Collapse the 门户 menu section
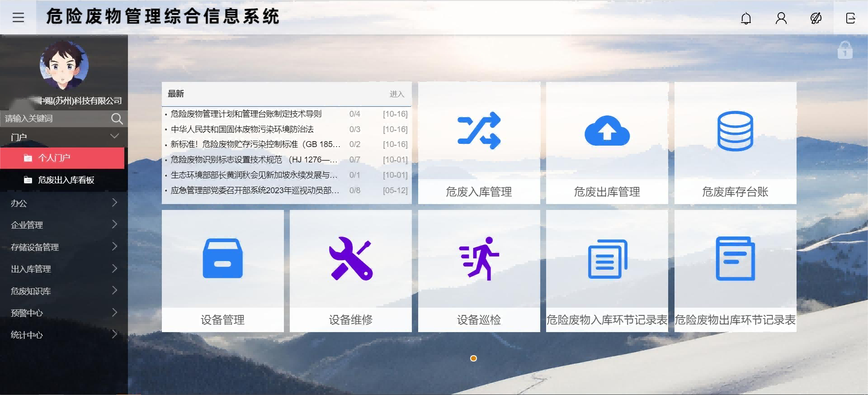 64,137
